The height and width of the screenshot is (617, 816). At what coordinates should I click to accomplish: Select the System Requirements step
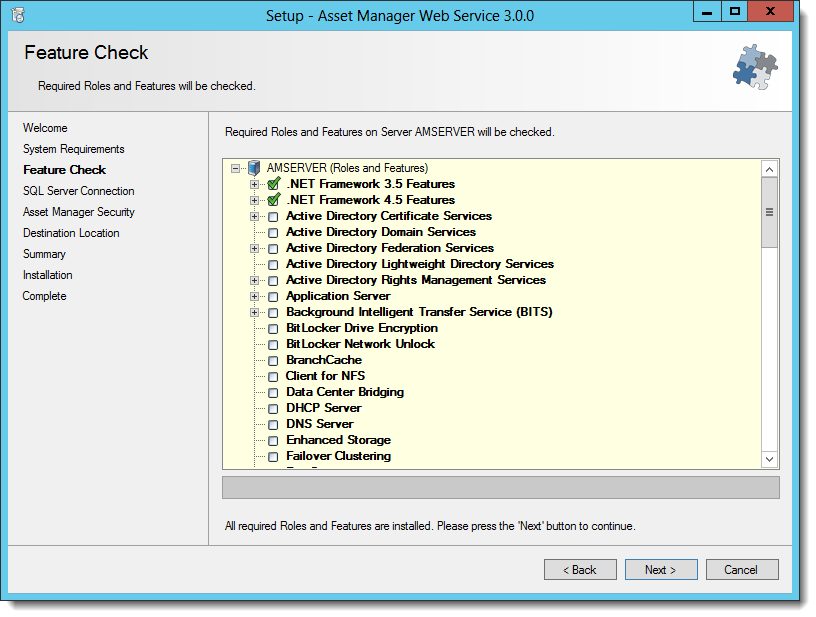pos(74,149)
